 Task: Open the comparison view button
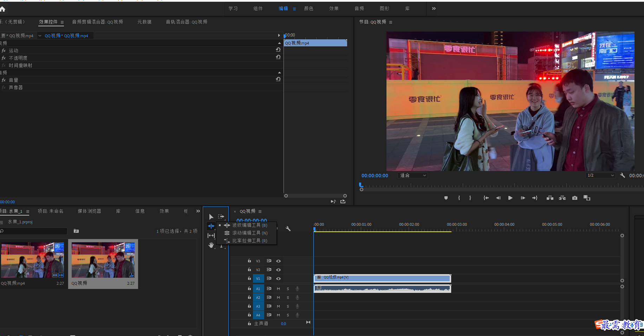587,198
